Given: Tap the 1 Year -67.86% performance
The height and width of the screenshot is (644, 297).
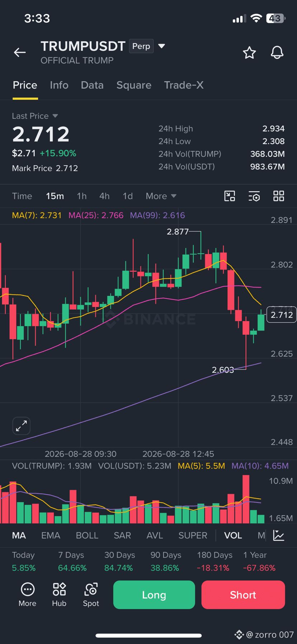Looking at the screenshot, I should click(259, 561).
